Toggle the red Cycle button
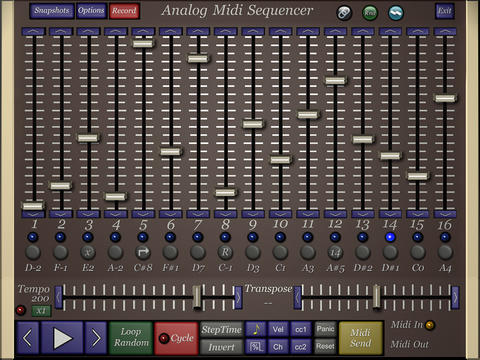Viewport: 480px width, 360px height. point(176,338)
